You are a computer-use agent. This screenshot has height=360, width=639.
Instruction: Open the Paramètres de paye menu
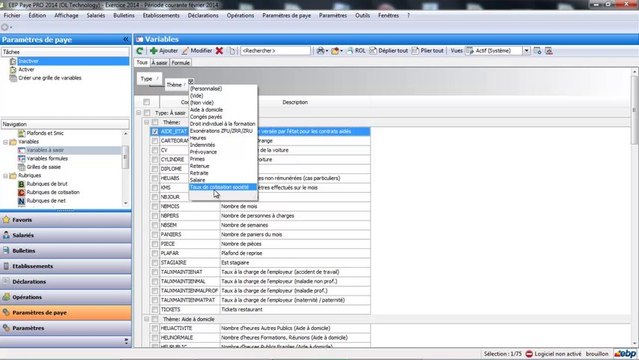click(x=286, y=15)
